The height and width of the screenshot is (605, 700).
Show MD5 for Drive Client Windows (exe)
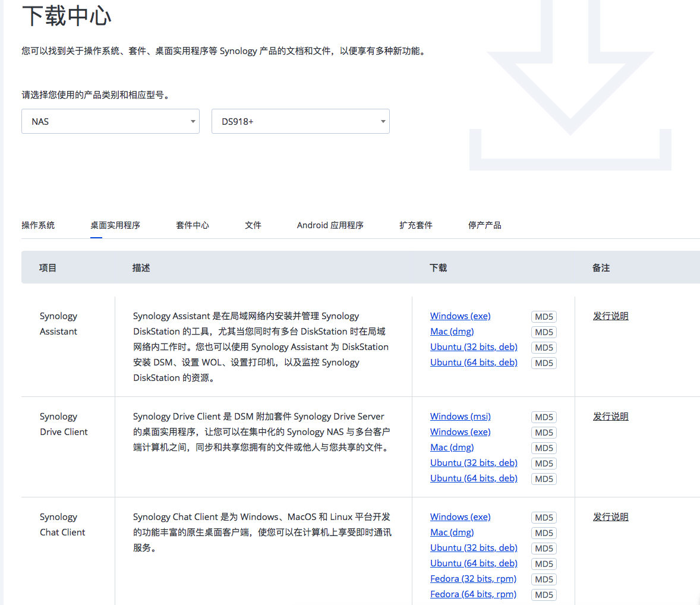[x=544, y=433]
